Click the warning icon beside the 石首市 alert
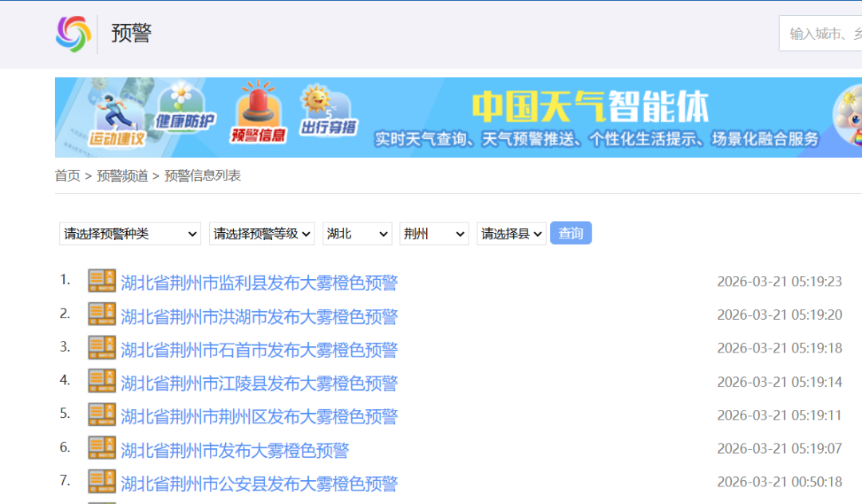The height and width of the screenshot is (504, 862). [101, 348]
